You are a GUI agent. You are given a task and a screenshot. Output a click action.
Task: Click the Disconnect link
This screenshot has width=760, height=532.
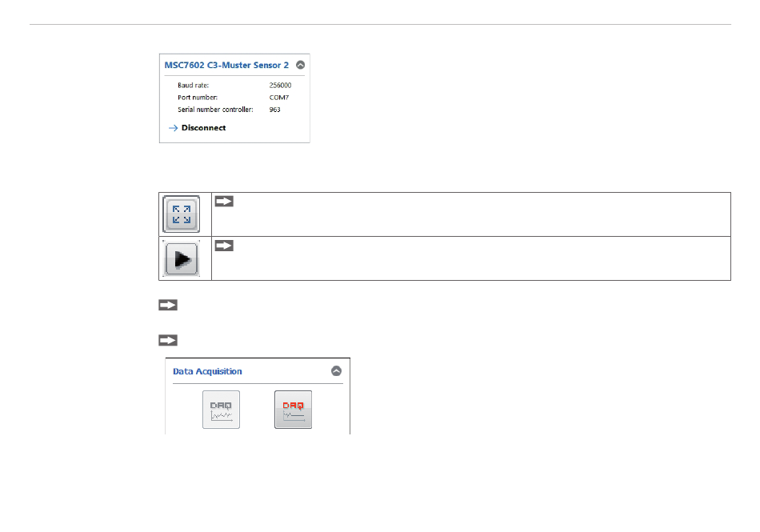(203, 128)
